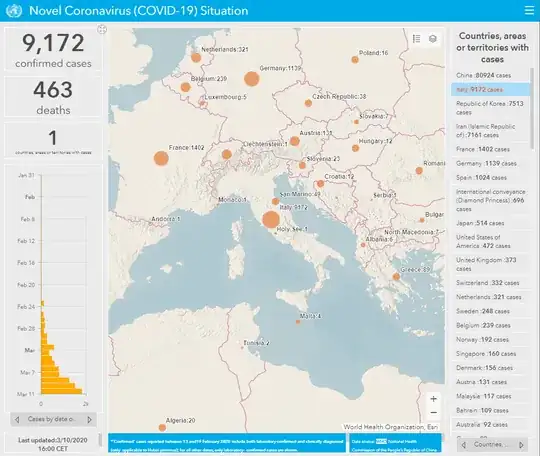
Task: Select France 1402 cases list row
Action: [491, 149]
